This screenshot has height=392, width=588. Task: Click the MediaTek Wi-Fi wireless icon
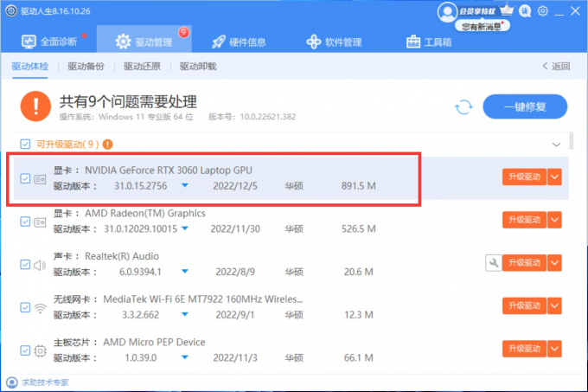[40, 308]
